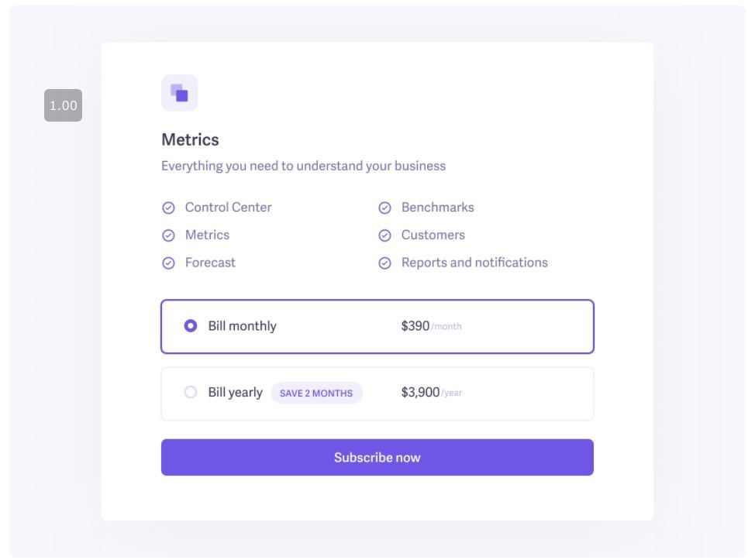The width and height of the screenshot is (748, 560).
Task: Click the check icon next to Benchmarks
Action: tap(385, 208)
